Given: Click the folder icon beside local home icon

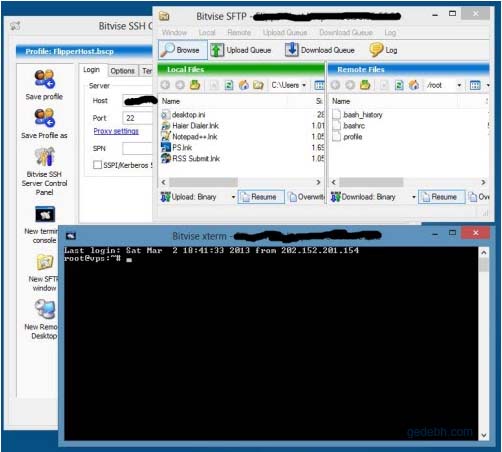Looking at the screenshot, I should click(258, 85).
